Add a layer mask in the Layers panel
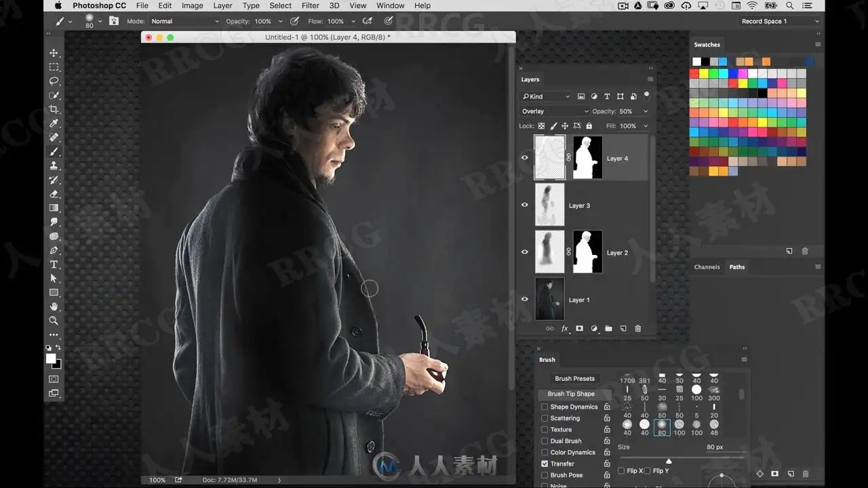The height and width of the screenshot is (488, 868). (579, 329)
